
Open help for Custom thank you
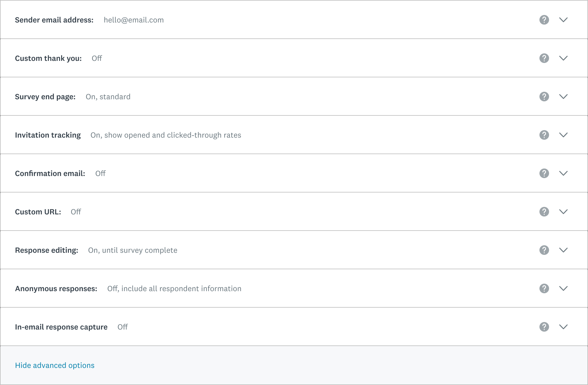[x=544, y=58]
